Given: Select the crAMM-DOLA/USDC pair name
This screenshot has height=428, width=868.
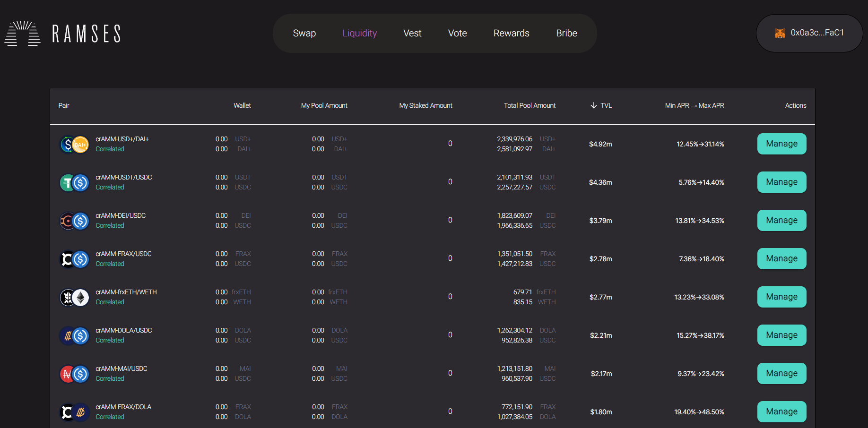Looking at the screenshot, I should [124, 330].
